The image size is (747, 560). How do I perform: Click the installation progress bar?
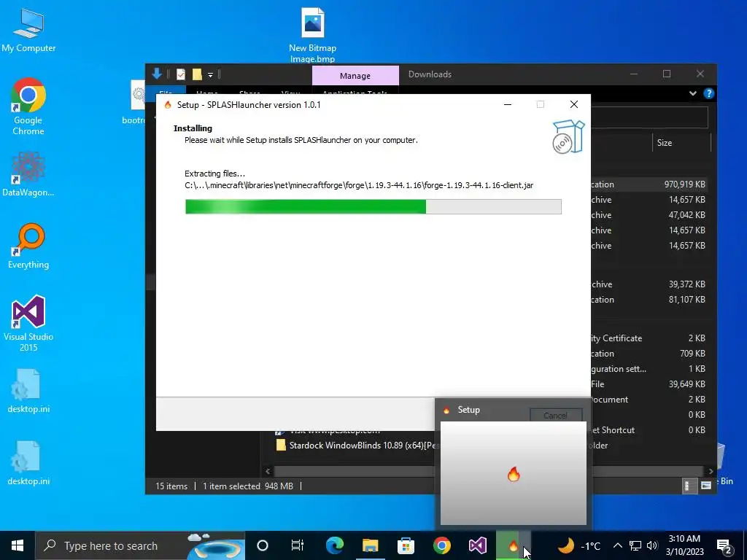[x=373, y=206]
